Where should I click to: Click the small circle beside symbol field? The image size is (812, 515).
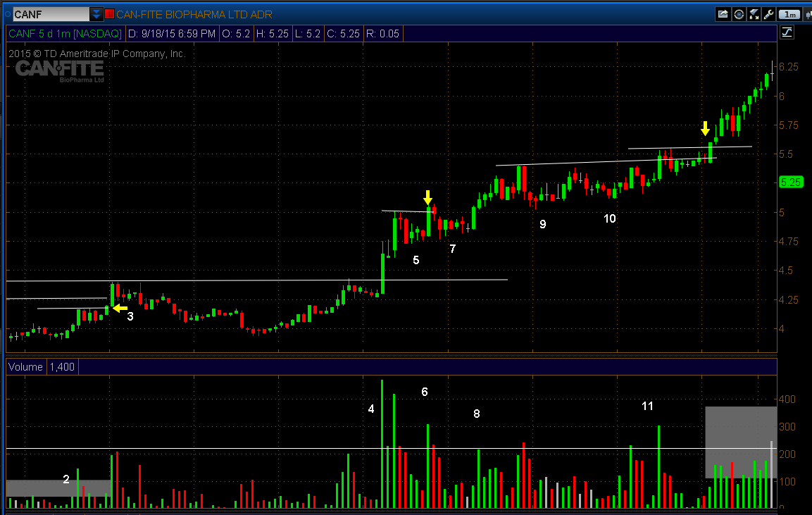tap(7, 15)
